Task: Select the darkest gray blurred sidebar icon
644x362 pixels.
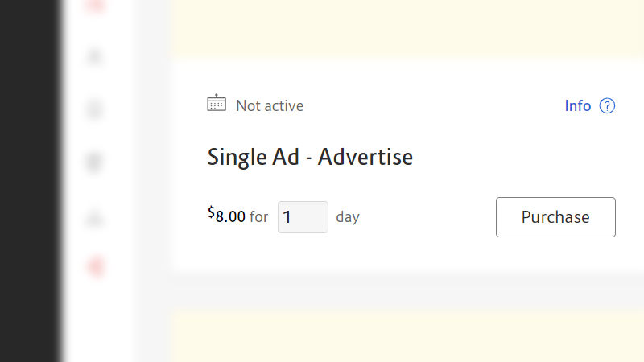Action: (x=96, y=162)
